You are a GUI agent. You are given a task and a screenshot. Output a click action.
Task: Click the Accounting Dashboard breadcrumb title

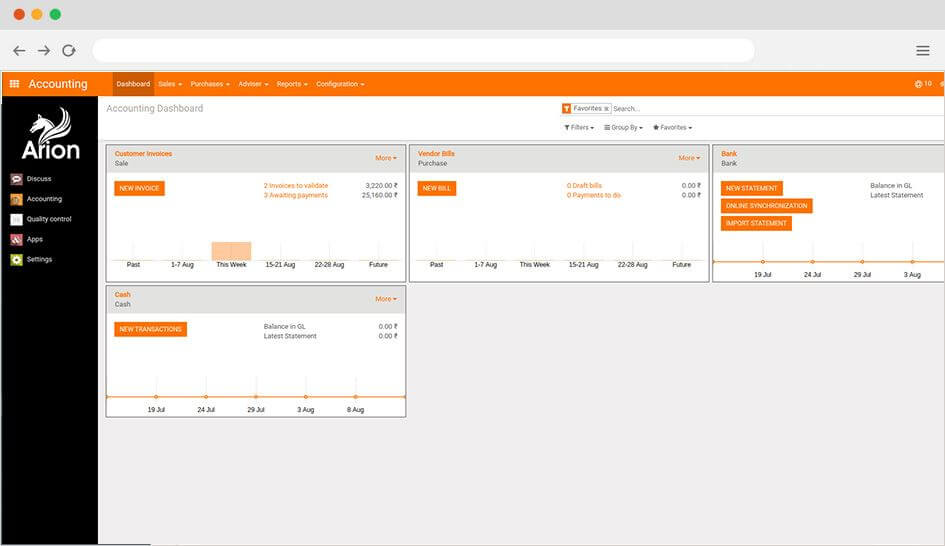155,108
